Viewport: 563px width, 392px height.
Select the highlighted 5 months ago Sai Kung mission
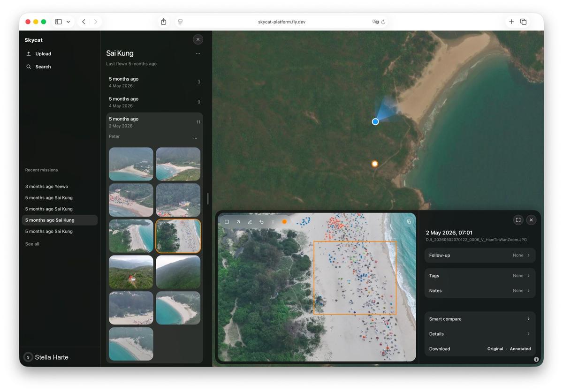pos(60,220)
